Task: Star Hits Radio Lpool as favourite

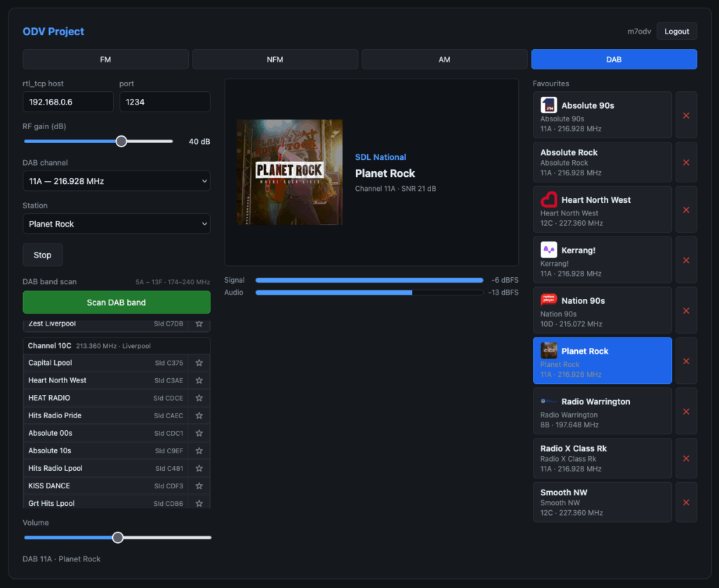Action: click(x=199, y=469)
